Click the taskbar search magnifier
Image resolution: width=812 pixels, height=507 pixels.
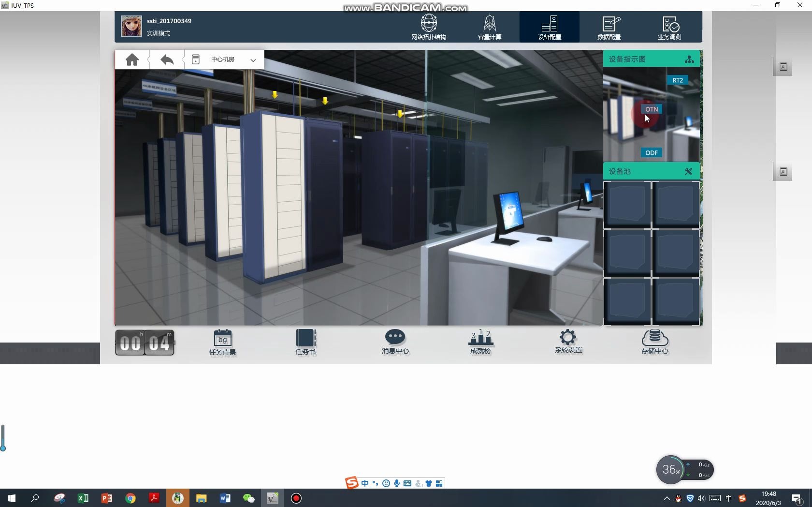(35, 498)
